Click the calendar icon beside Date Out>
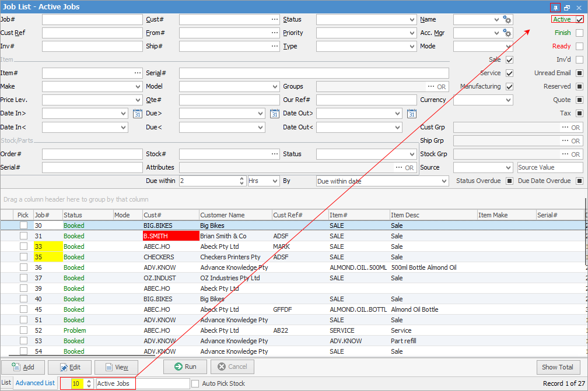This screenshot has width=588, height=391. point(411,113)
